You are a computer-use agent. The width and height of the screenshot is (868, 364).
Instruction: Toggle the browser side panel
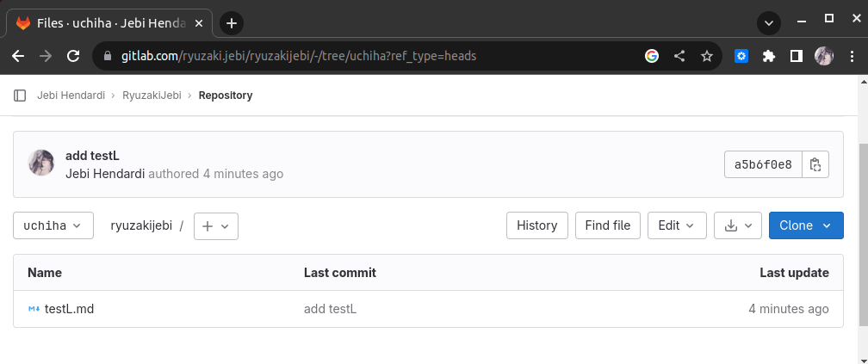(797, 56)
